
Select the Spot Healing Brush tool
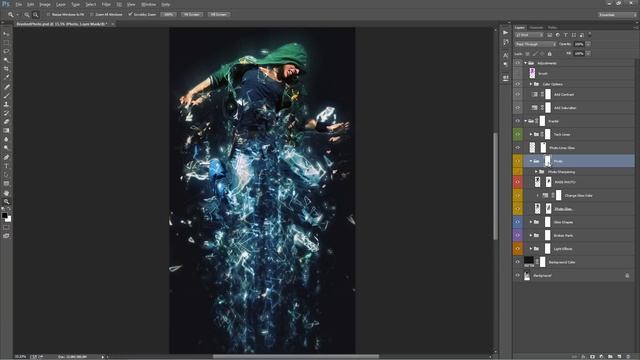tap(6, 87)
